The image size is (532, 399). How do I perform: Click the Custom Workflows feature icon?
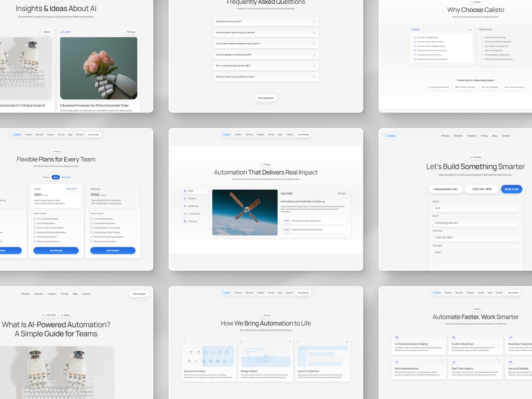(454, 337)
